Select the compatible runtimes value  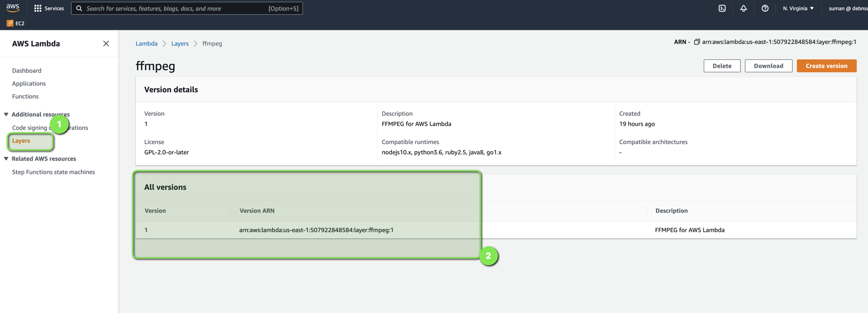441,152
